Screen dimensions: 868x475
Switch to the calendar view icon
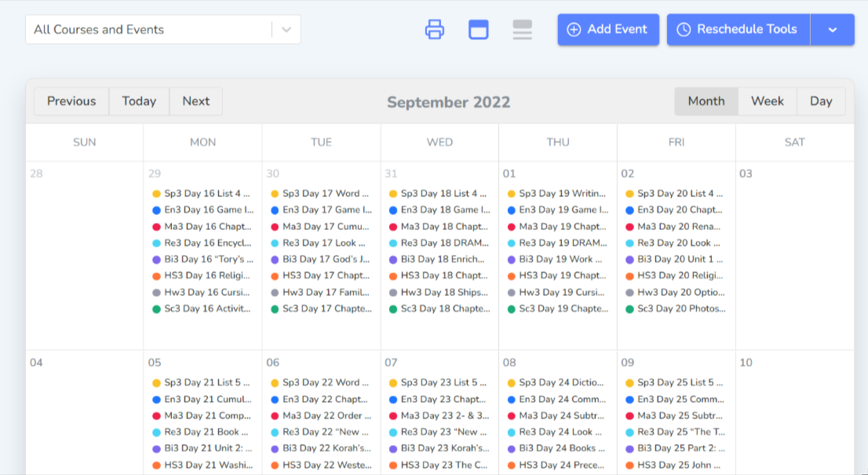[478, 29]
